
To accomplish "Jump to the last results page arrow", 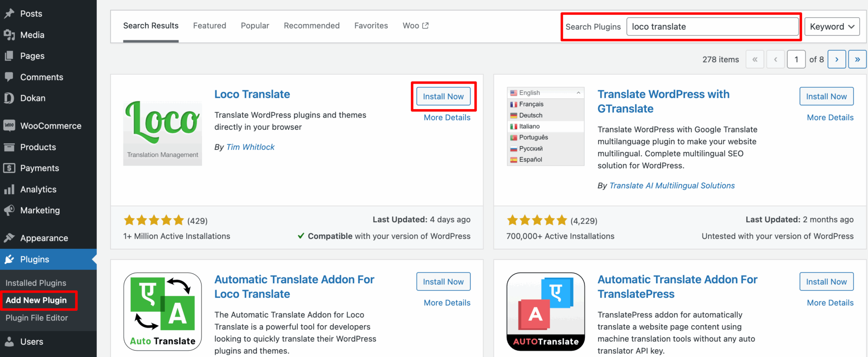I will (x=857, y=59).
